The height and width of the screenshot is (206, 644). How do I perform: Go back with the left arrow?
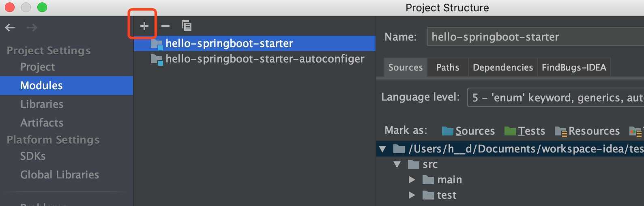[10, 28]
